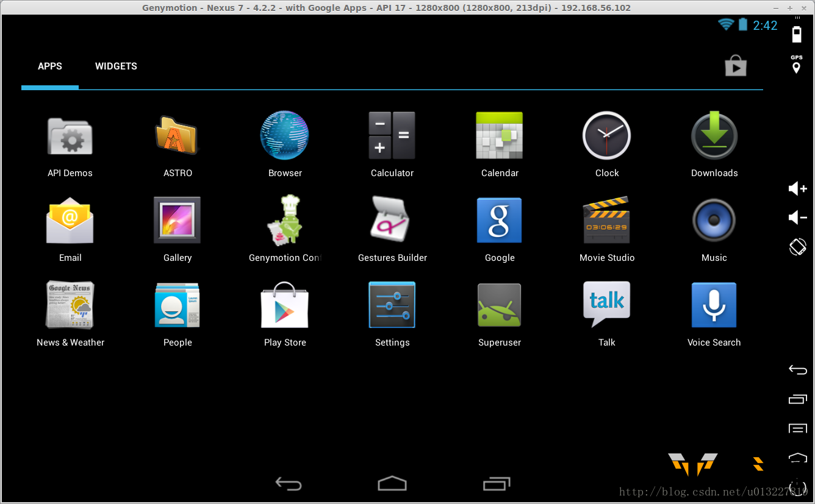Maximize the Genymotion window
This screenshot has width=815, height=504.
pyautogui.click(x=789, y=8)
